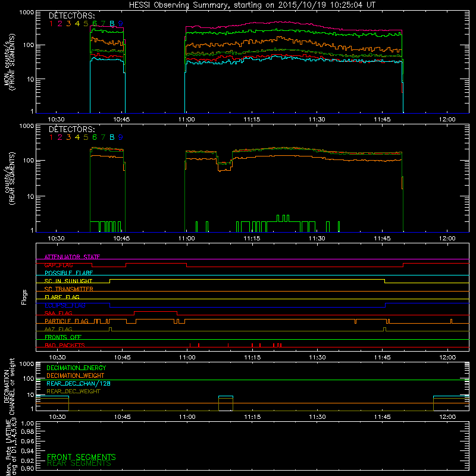Click the FRONTS_OFF flag label
Viewport: 476px width, 476px height.
tap(63, 337)
